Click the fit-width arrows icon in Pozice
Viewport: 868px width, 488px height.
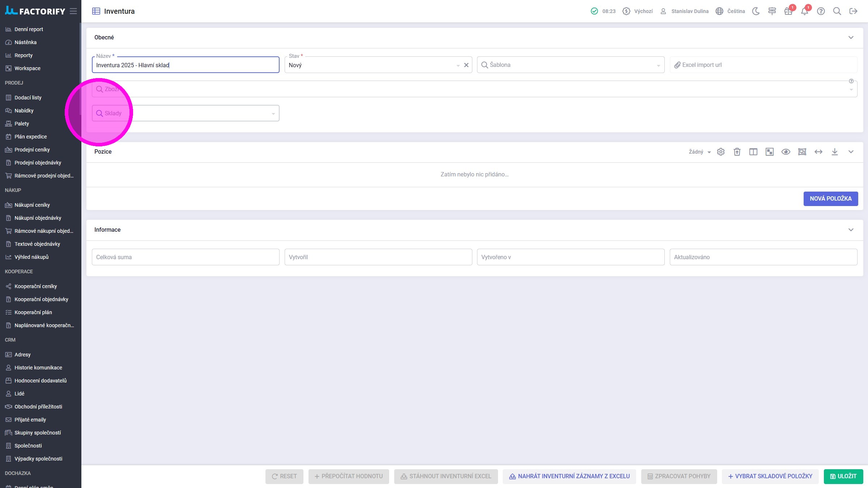point(818,152)
